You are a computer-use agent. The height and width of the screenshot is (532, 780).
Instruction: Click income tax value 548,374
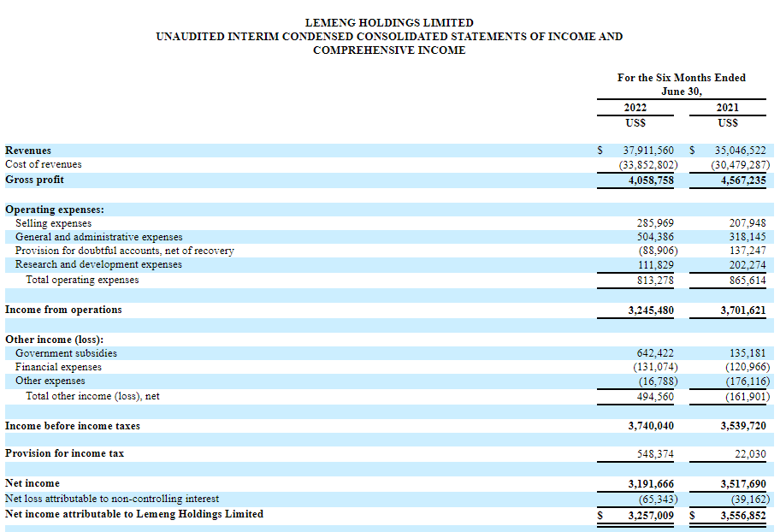point(655,454)
